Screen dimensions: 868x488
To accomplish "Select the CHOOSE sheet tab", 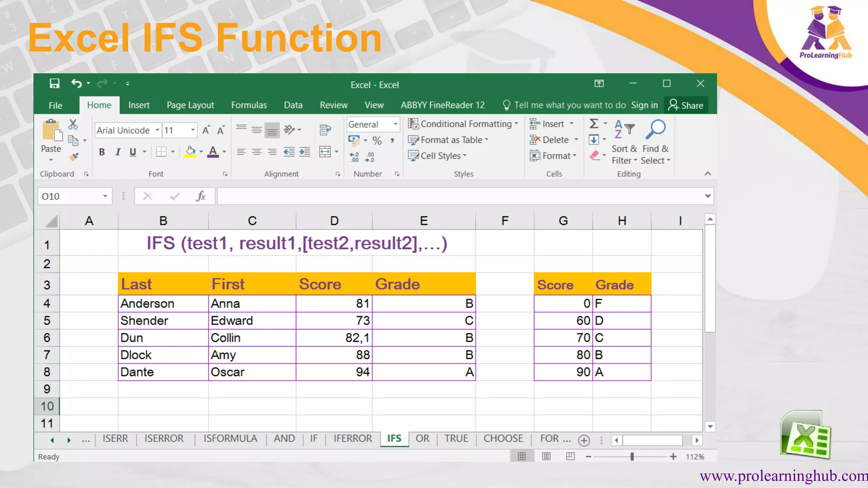I will [x=503, y=438].
